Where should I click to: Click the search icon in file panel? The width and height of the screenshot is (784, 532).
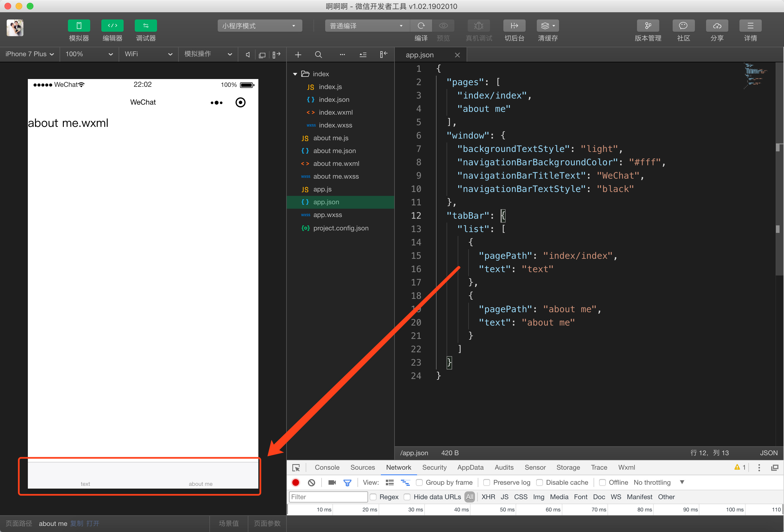coord(318,55)
